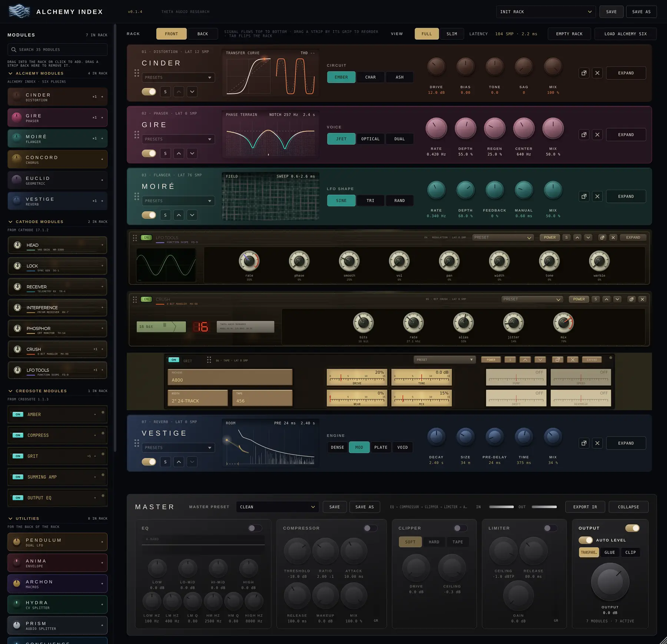Select the Plate engine in Vestige

pos(381,447)
